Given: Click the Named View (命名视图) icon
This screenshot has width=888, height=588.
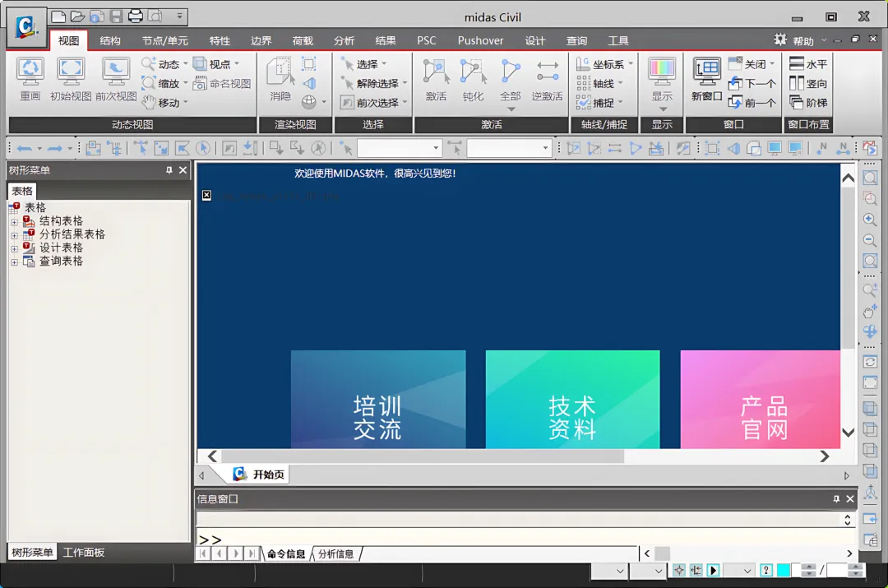Looking at the screenshot, I should pos(222,83).
